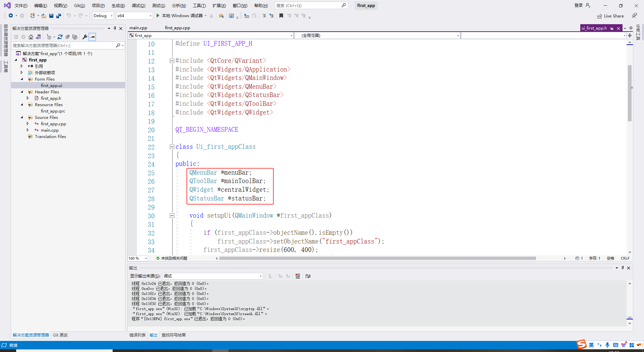This screenshot has height=352, width=644.
Task: Switch to the main.cpp tab
Action: tap(139, 28)
